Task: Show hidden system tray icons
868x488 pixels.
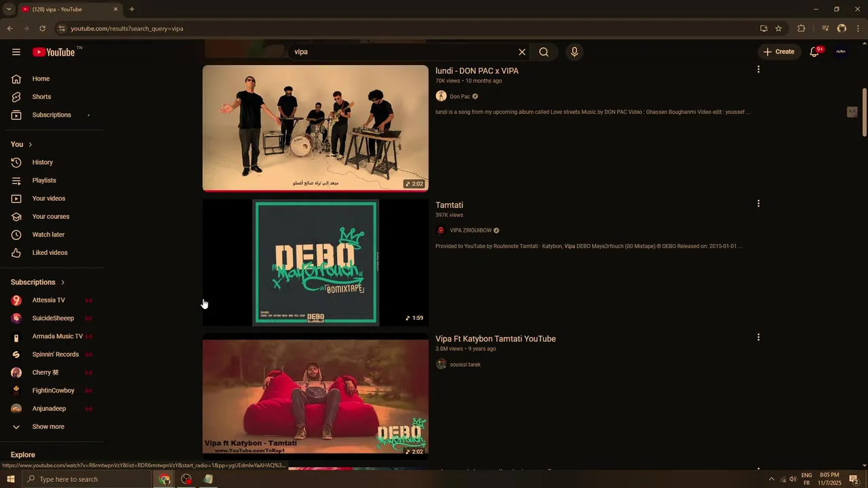Action: [771, 479]
